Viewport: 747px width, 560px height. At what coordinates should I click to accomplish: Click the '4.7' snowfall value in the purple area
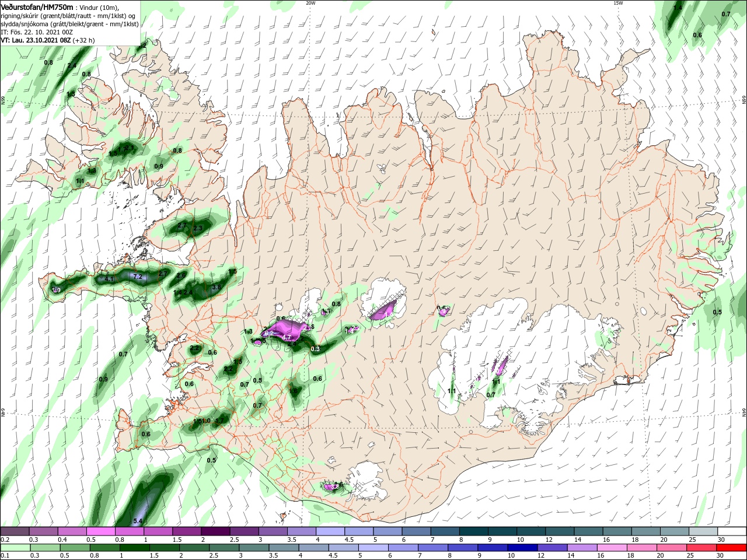[x=287, y=337]
